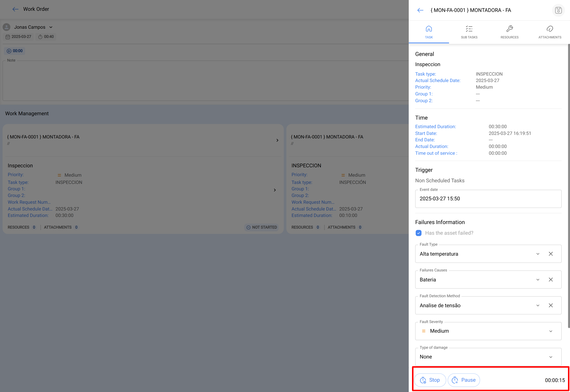Click the stopwatch duration chip 00:40

coord(46,37)
